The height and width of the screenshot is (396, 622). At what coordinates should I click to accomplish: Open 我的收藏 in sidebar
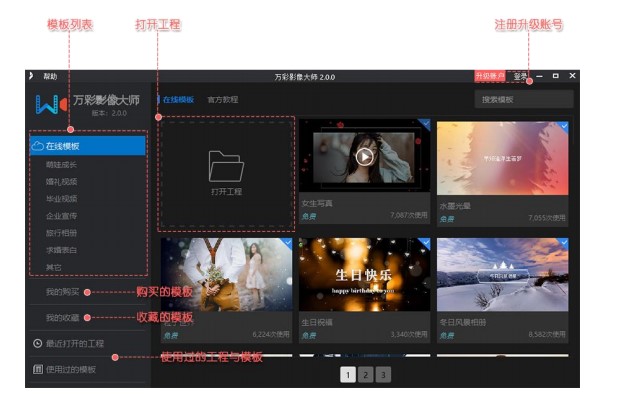click(x=62, y=317)
